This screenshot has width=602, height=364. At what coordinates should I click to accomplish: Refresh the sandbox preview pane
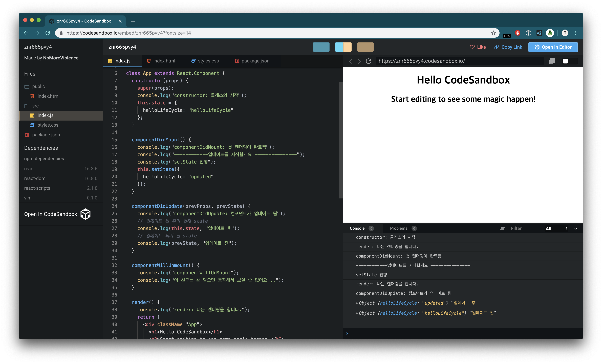pyautogui.click(x=368, y=61)
